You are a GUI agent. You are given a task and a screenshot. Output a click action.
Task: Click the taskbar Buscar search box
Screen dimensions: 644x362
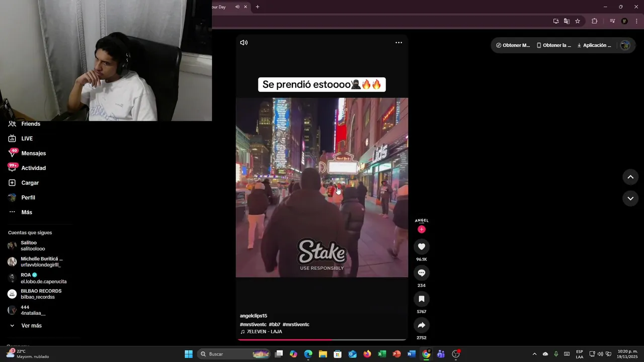coord(234,354)
